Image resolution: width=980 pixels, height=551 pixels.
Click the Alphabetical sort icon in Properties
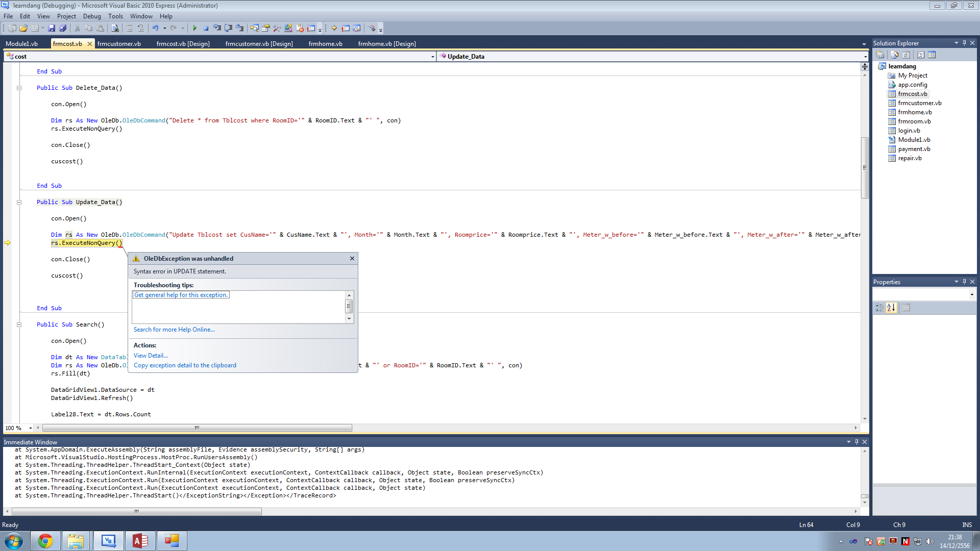(891, 308)
